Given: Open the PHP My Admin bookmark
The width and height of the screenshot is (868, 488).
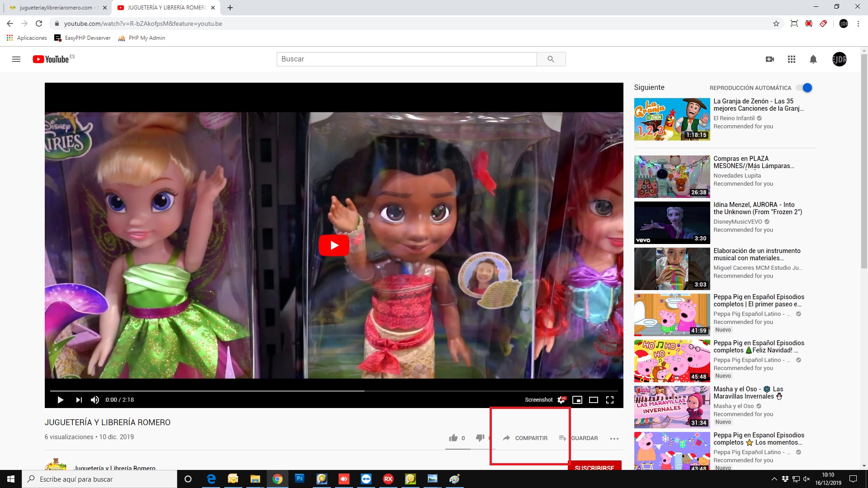Looking at the screenshot, I should pyautogui.click(x=142, y=38).
